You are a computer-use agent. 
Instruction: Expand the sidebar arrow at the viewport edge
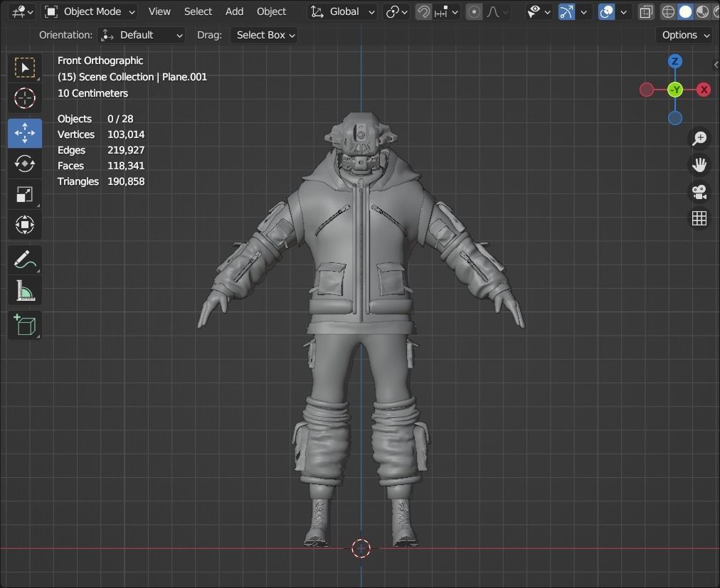click(716, 65)
